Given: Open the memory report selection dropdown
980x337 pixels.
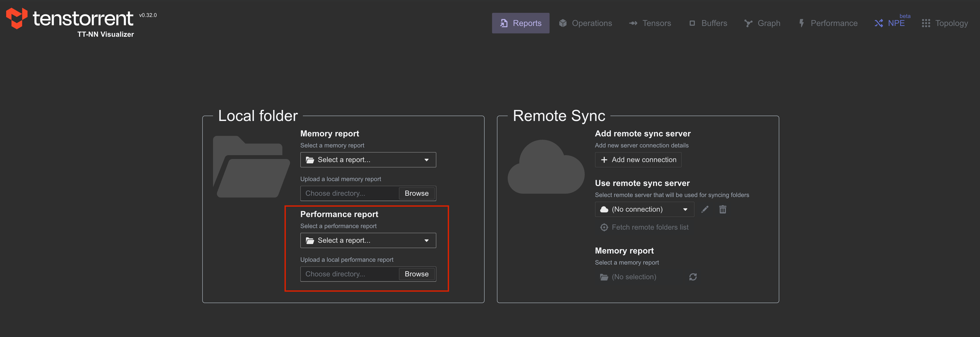Looking at the screenshot, I should [x=368, y=160].
